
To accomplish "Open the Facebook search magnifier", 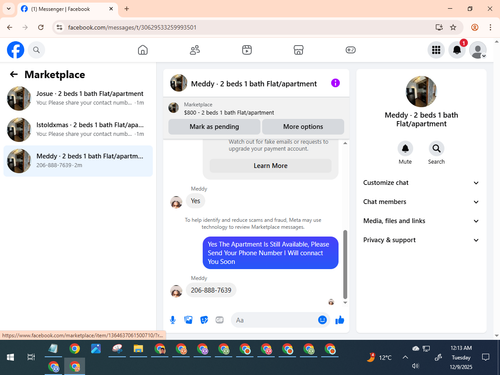I will [x=36, y=50].
